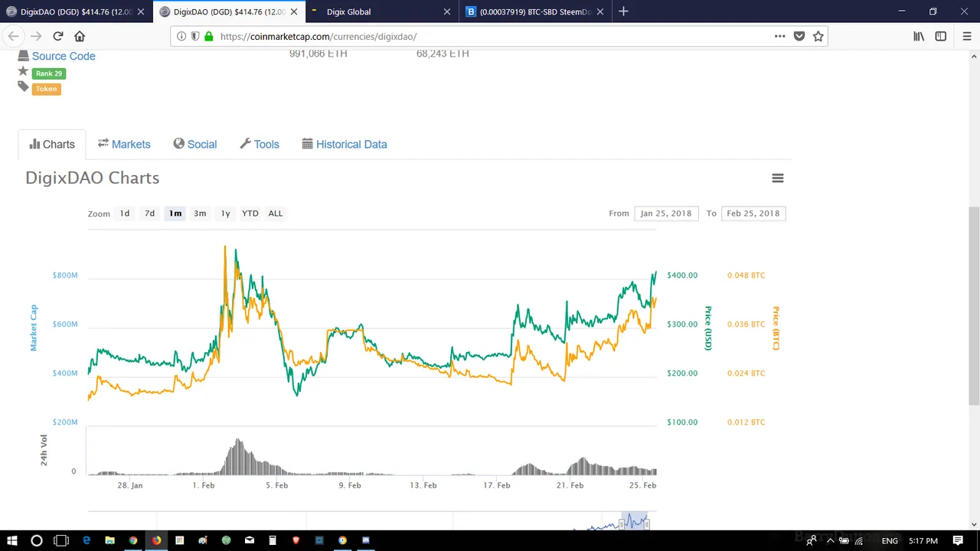
Task: Toggle the Price (USD) series label
Action: [708, 328]
